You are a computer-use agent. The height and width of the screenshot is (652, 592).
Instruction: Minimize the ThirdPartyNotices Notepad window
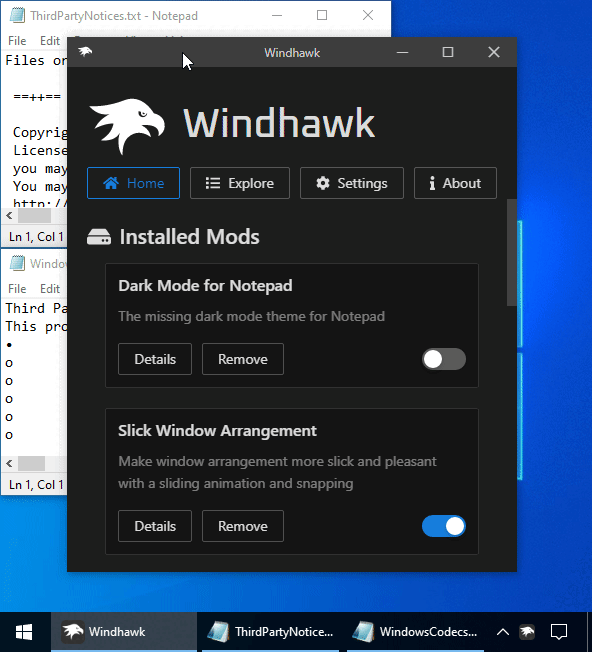[277, 15]
